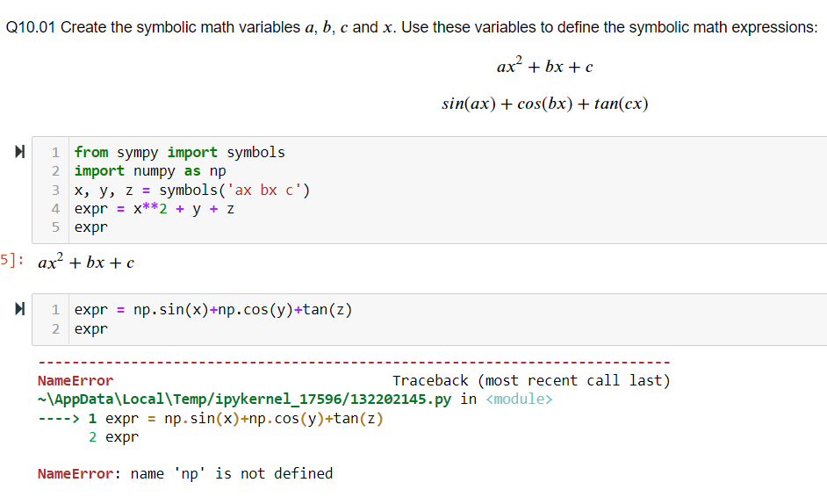Click the rendered output ax² + bx + c below first cell
This screenshot has height=504, width=827.
pyautogui.click(x=86, y=262)
